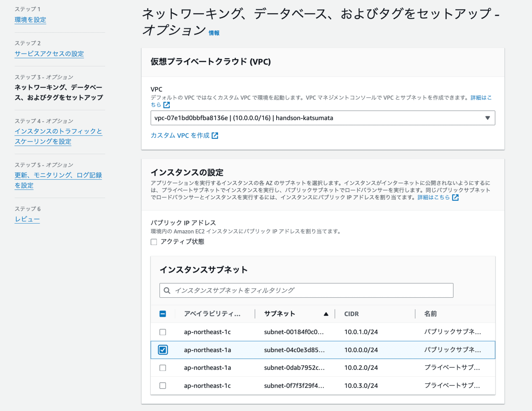Screen dimensions: 532x411
Task: Click ap-northeast-1c in 10.0.1.0/24 row
Action: [207, 332]
